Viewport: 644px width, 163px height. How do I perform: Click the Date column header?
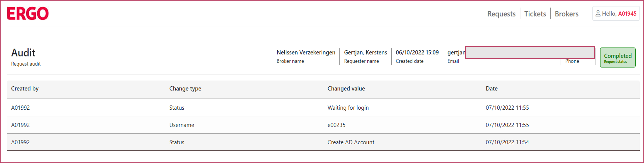(x=492, y=88)
